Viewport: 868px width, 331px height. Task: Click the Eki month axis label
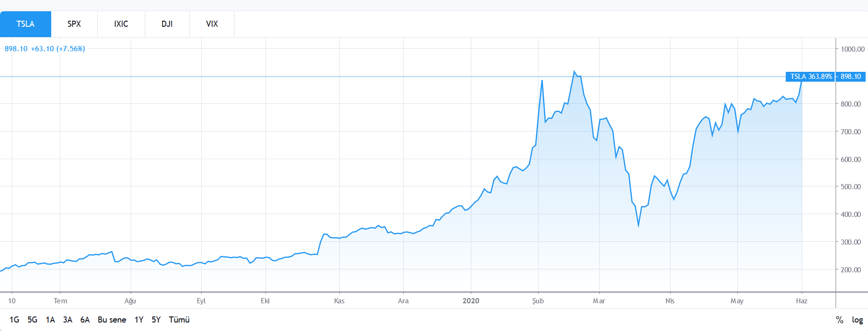point(265,301)
